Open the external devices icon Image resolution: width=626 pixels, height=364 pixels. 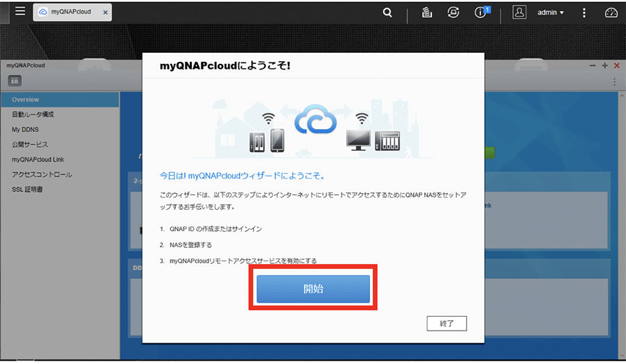point(453,13)
